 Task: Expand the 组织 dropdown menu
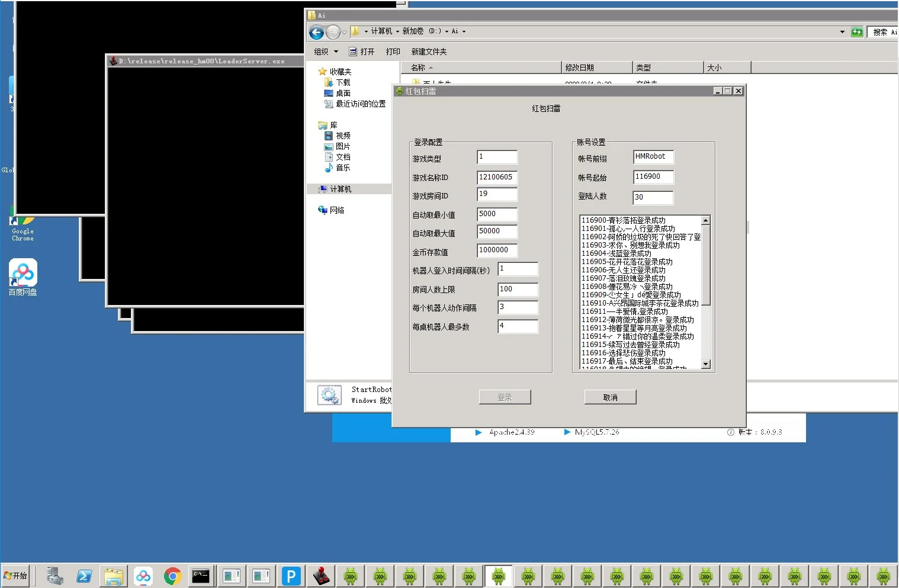326,52
